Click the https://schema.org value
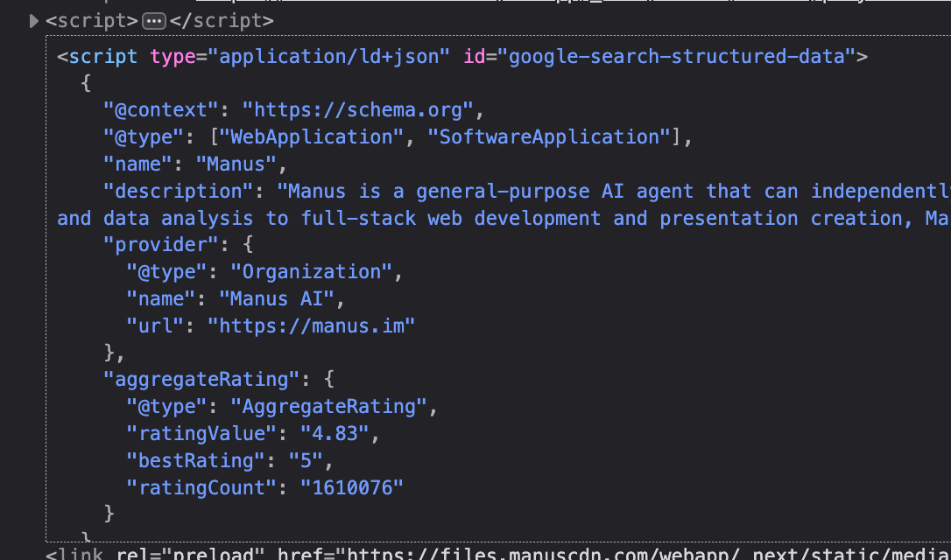The image size is (951, 560). [357, 110]
